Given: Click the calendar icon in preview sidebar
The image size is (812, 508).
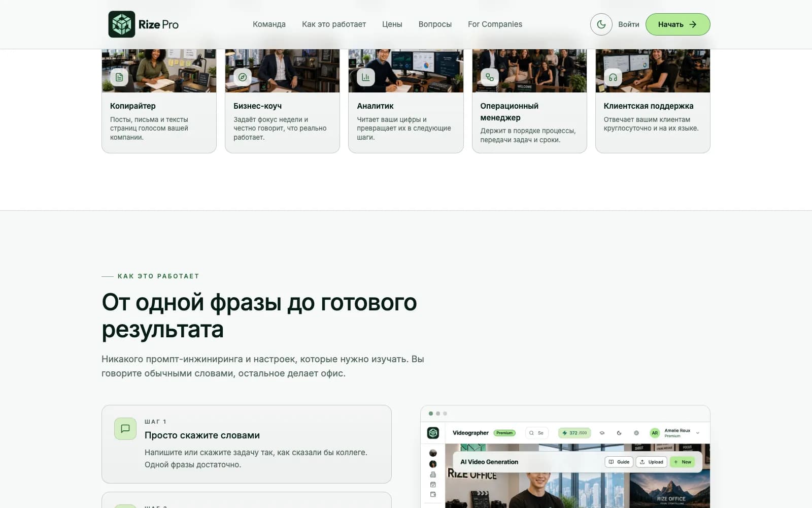Looking at the screenshot, I should point(433,485).
